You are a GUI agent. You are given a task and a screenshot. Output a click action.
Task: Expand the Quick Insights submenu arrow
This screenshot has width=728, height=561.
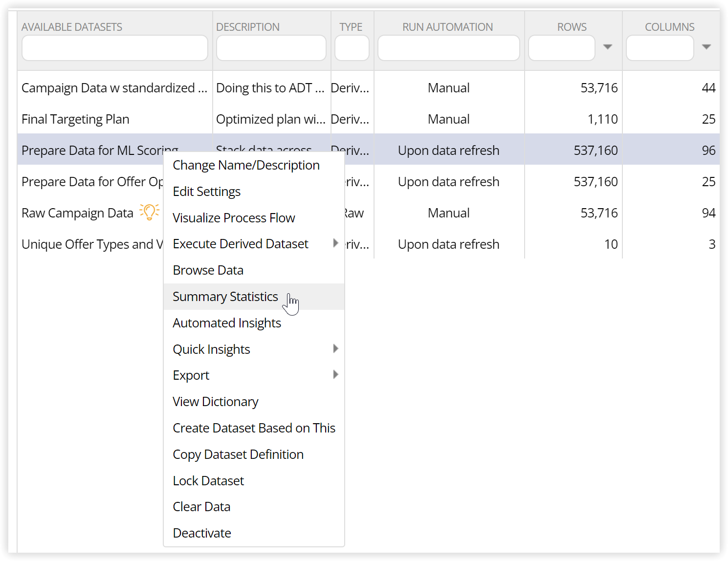coord(335,348)
